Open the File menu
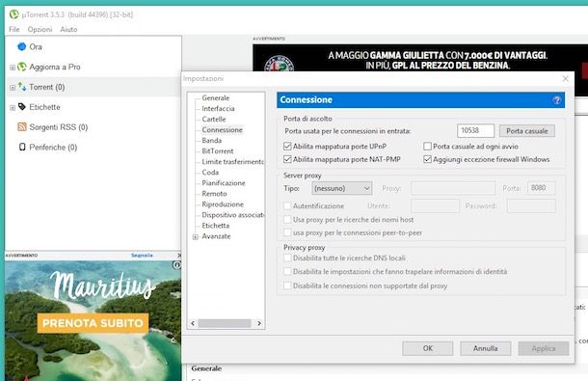588x381 pixels. pos(14,29)
